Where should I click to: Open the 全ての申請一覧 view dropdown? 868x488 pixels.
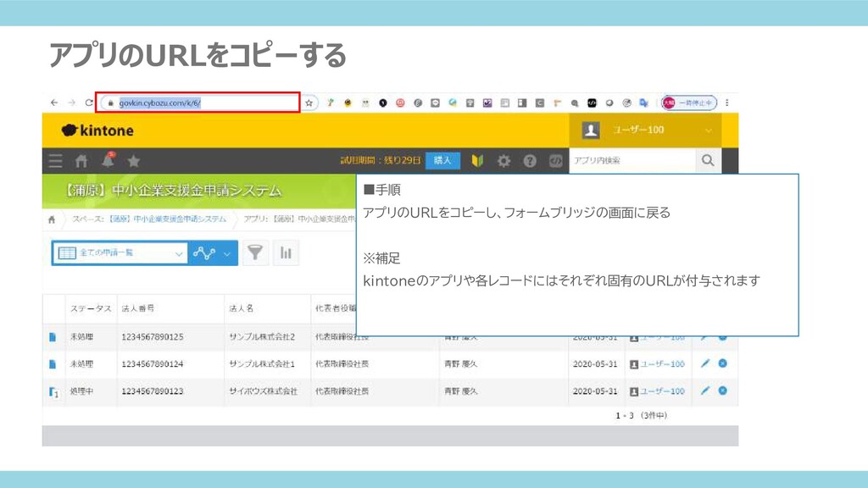120,252
